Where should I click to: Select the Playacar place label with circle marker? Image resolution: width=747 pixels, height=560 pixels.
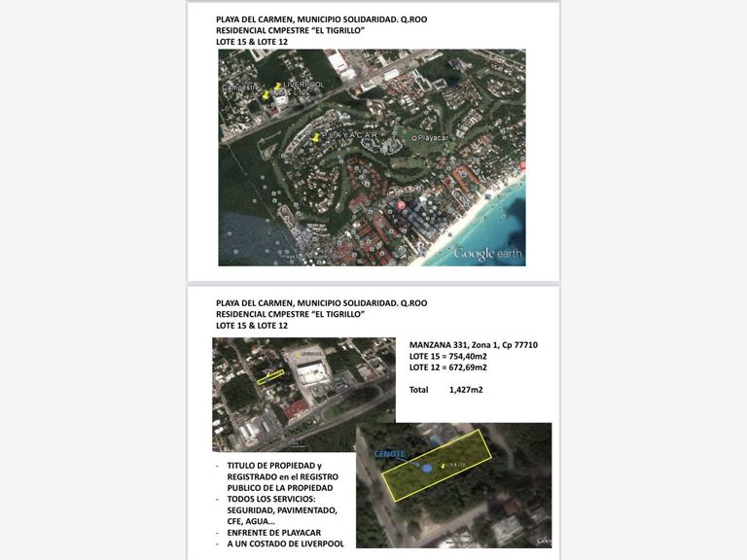point(431,138)
